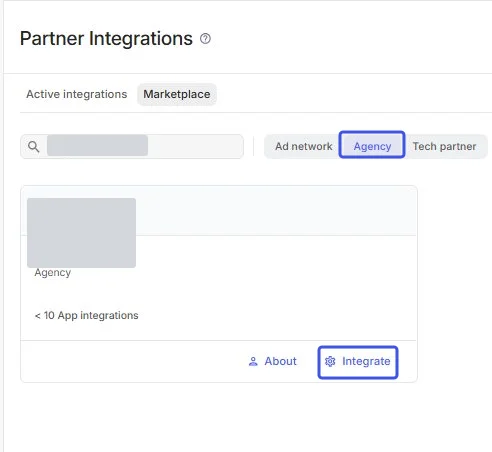Open the blurred partner logo thumbnail

point(81,233)
